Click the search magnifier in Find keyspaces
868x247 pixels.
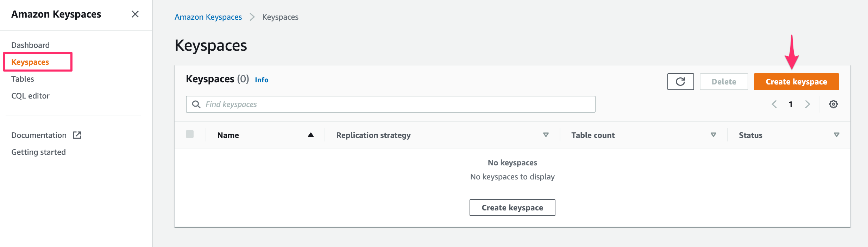pyautogui.click(x=196, y=104)
